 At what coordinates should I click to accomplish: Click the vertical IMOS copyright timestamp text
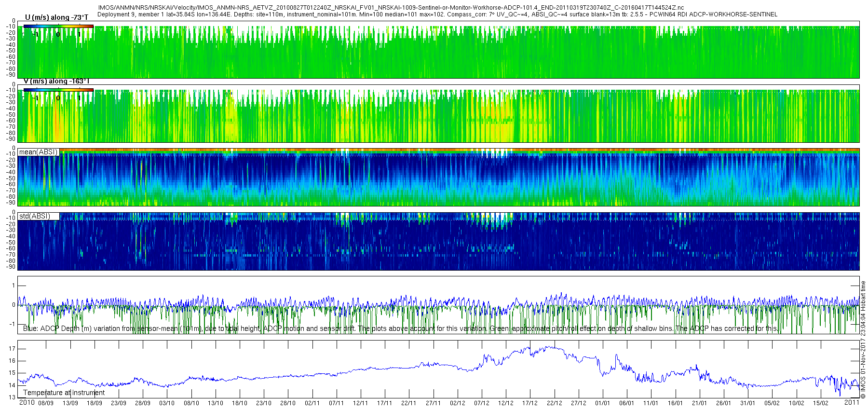click(x=863, y=340)
